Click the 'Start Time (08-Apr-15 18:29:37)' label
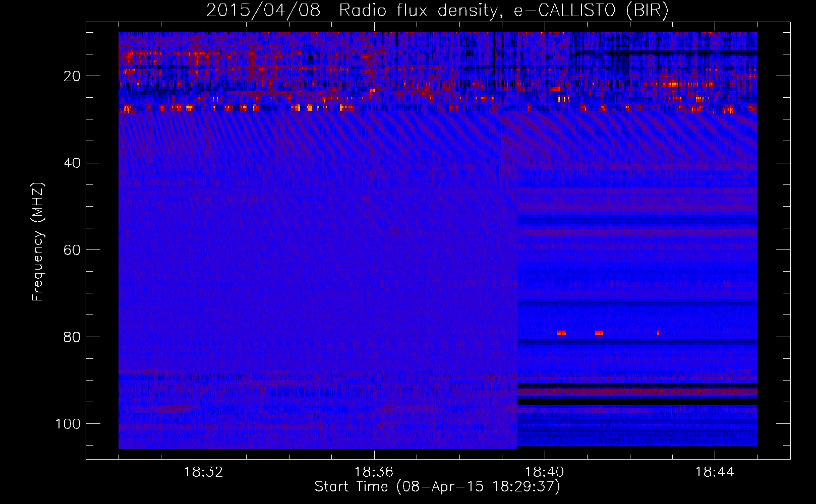The height and width of the screenshot is (504, 816). coord(437,487)
